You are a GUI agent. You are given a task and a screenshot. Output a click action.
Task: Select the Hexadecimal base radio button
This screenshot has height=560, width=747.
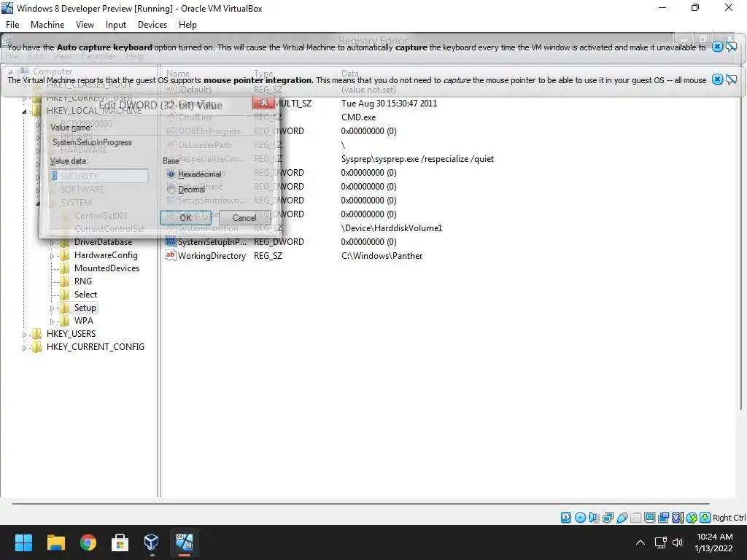pos(171,174)
